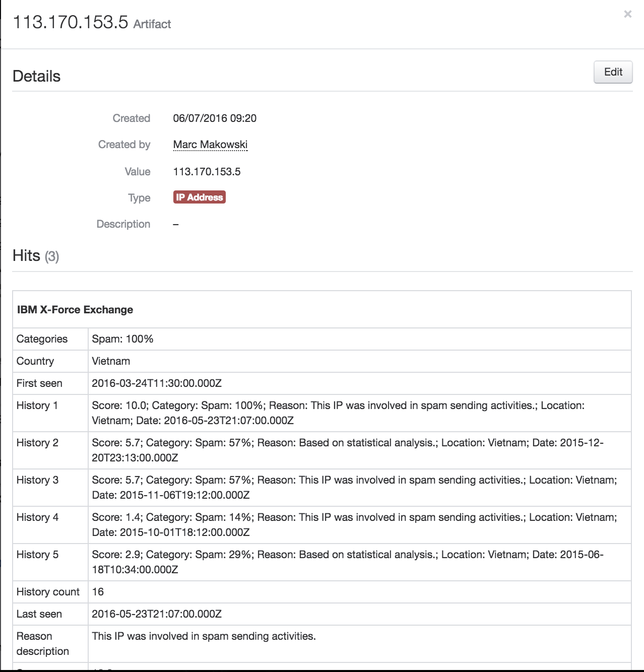This screenshot has width=644, height=672.
Task: Select the History 2 score details text
Action: [348, 450]
